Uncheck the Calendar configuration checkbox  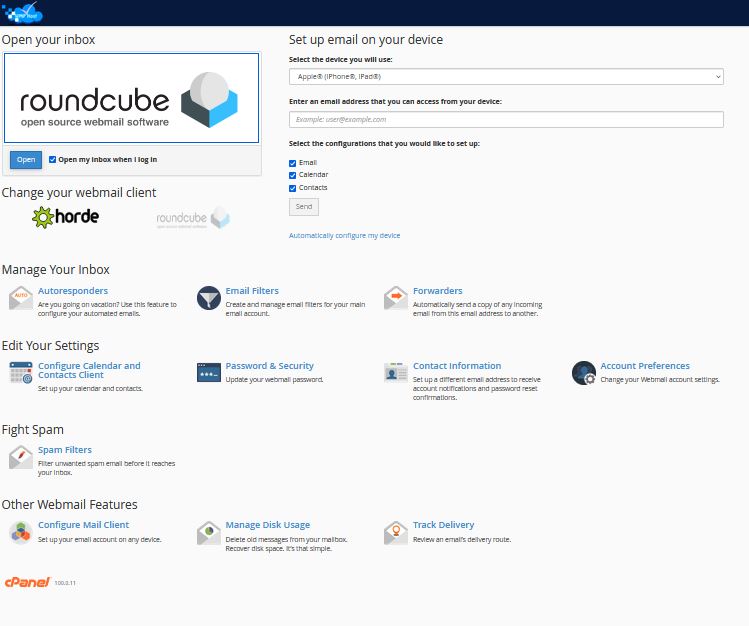(x=292, y=175)
